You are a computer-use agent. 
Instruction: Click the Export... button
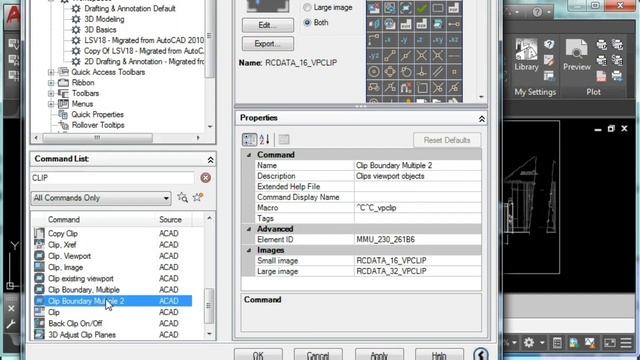click(267, 43)
